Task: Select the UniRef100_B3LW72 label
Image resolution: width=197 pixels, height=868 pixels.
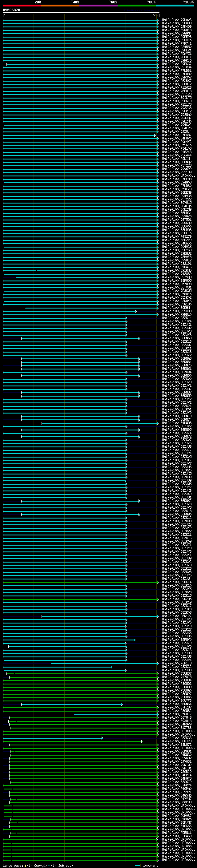Action: point(177,745)
